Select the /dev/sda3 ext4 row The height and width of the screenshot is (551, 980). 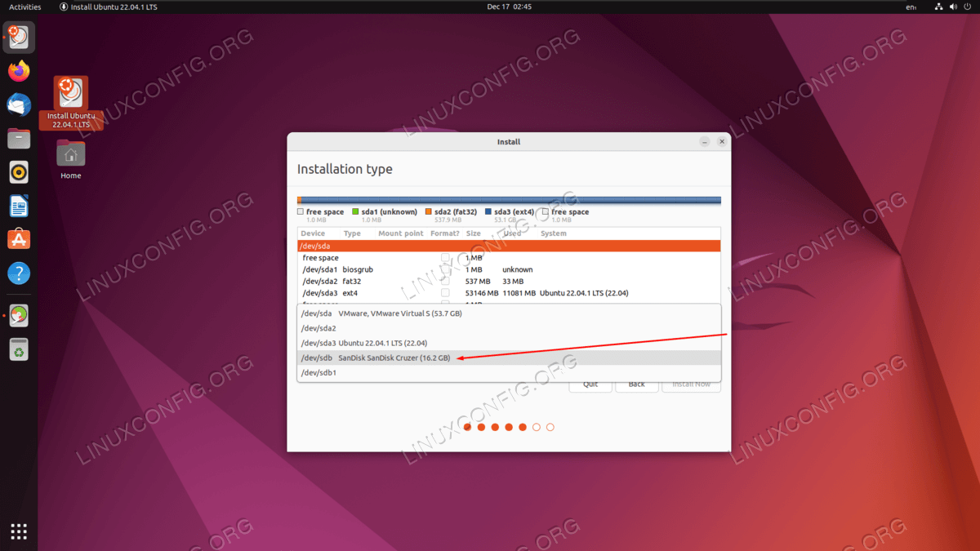[509, 292]
